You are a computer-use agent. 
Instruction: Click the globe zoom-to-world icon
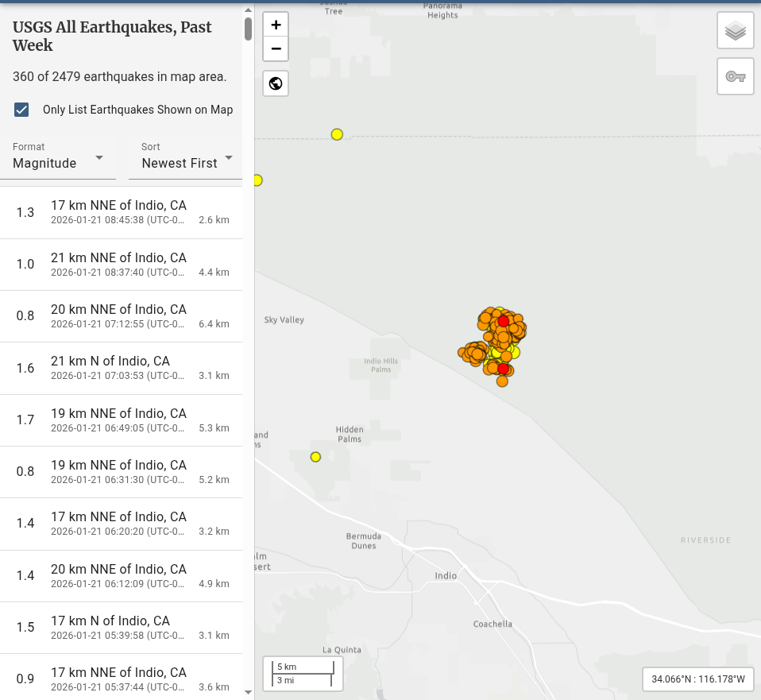[x=276, y=83]
